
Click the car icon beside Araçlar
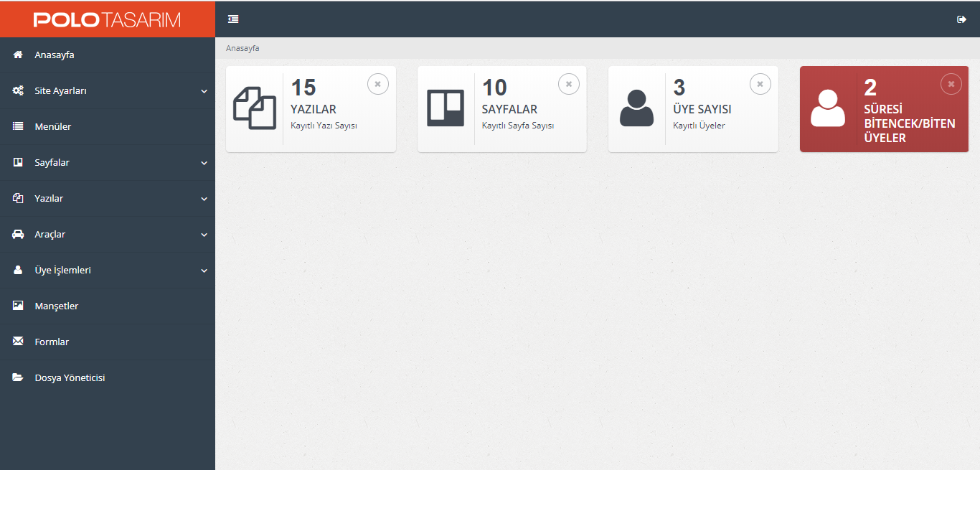[18, 235]
